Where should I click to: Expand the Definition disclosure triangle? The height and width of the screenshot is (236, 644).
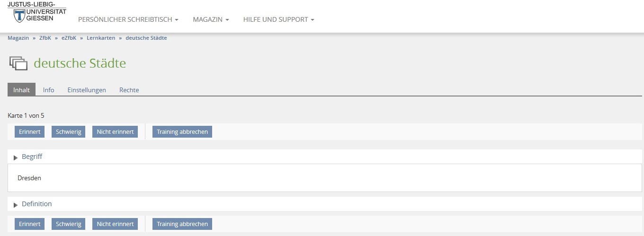pyautogui.click(x=16, y=204)
